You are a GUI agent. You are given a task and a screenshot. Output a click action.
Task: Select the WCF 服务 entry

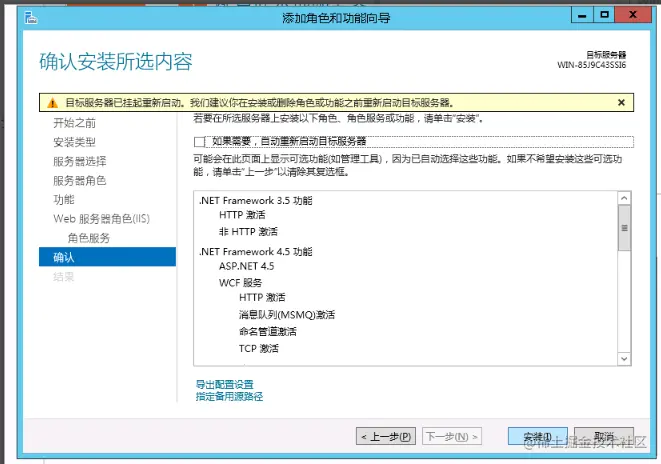click(x=240, y=283)
